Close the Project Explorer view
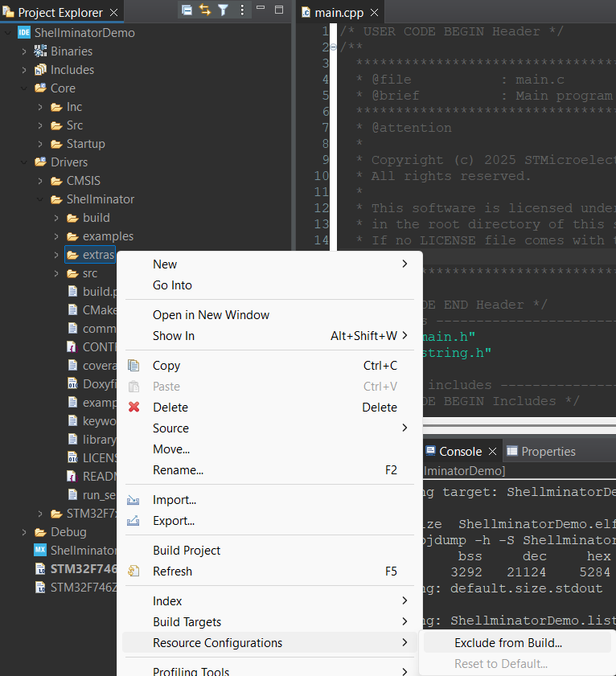The width and height of the screenshot is (616, 676). coord(114,13)
